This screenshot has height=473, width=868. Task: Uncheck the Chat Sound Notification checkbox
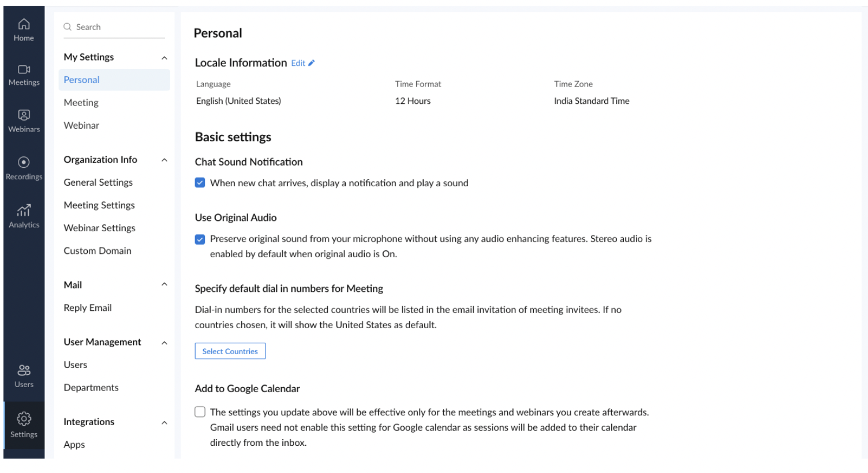pos(200,183)
